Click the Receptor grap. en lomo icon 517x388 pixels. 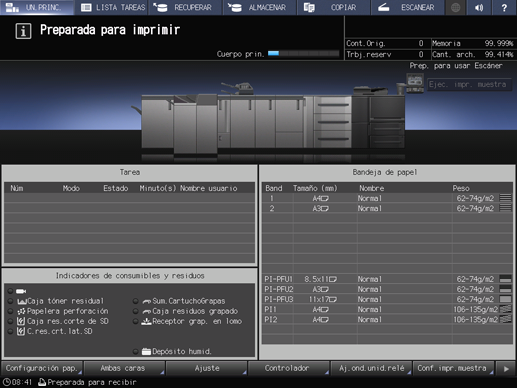coord(146,321)
